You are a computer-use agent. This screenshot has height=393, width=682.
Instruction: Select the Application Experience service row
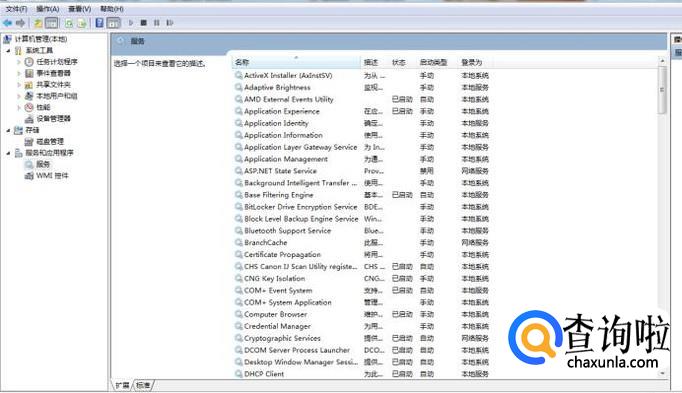point(362,111)
